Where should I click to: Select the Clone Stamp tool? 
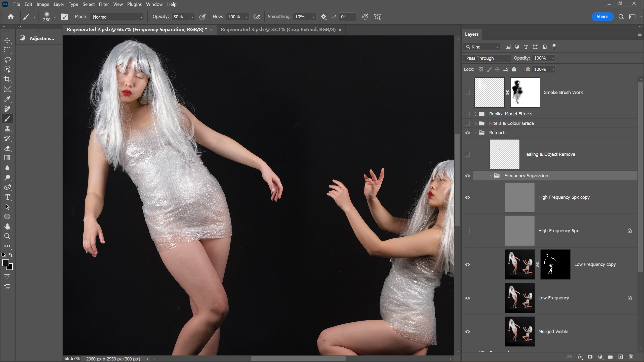(7, 129)
